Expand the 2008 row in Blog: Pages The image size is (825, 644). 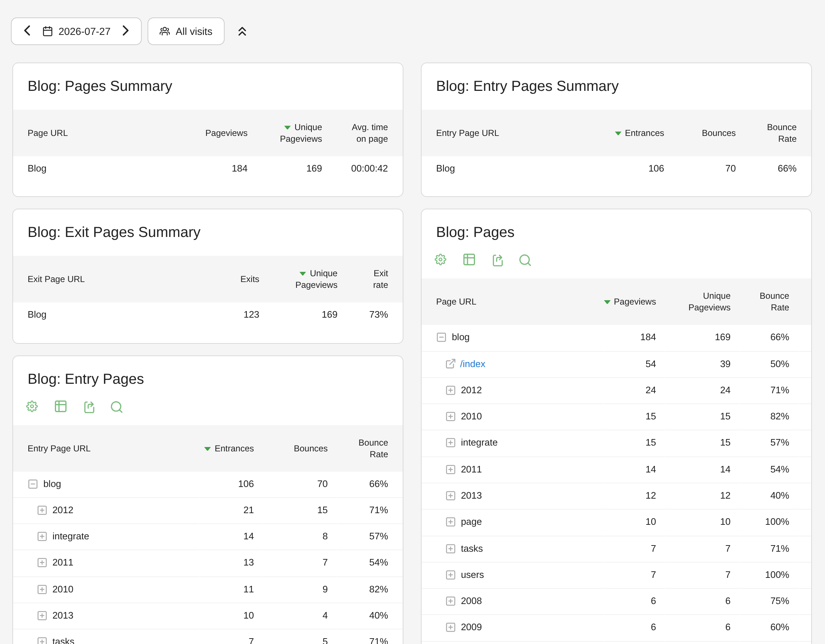[x=450, y=601]
